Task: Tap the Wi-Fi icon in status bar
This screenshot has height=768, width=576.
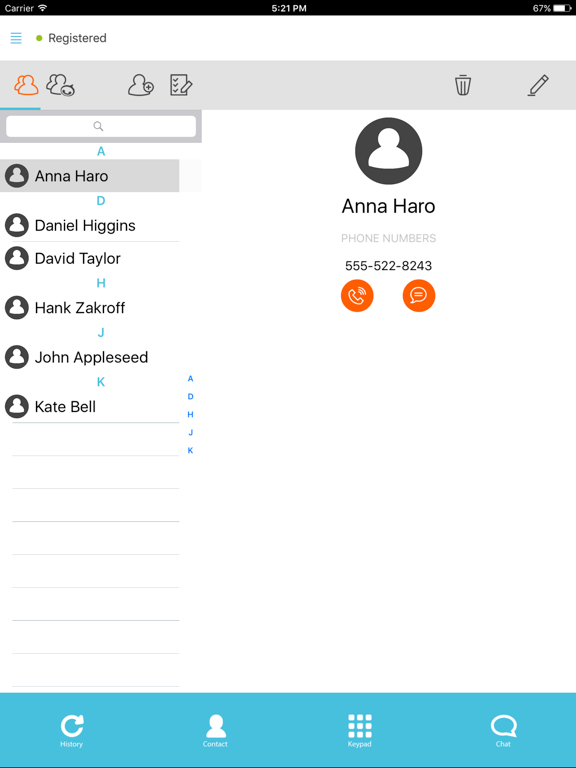Action: [x=42, y=8]
